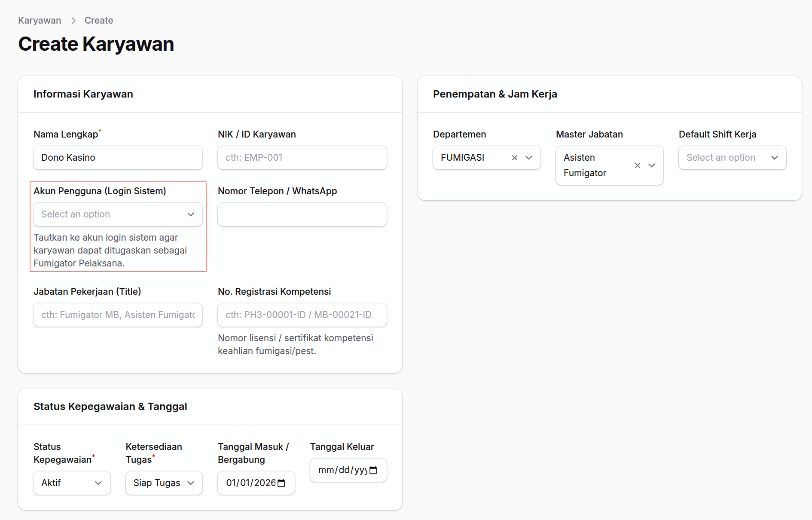
Task: Click the Tanggal Keluar date placeholder
Action: click(342, 470)
